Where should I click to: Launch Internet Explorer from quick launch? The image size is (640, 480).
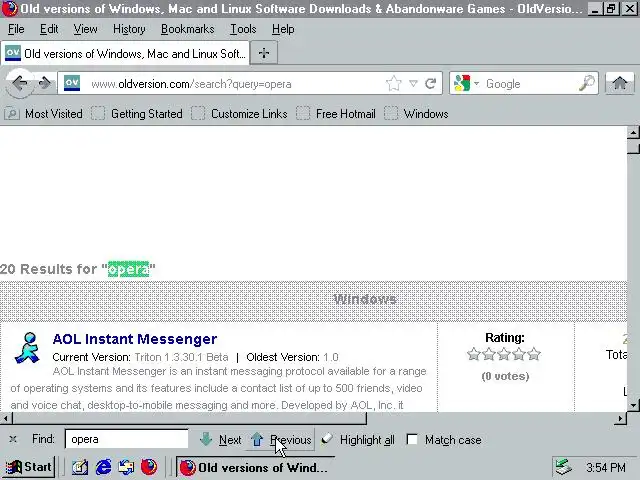103,467
